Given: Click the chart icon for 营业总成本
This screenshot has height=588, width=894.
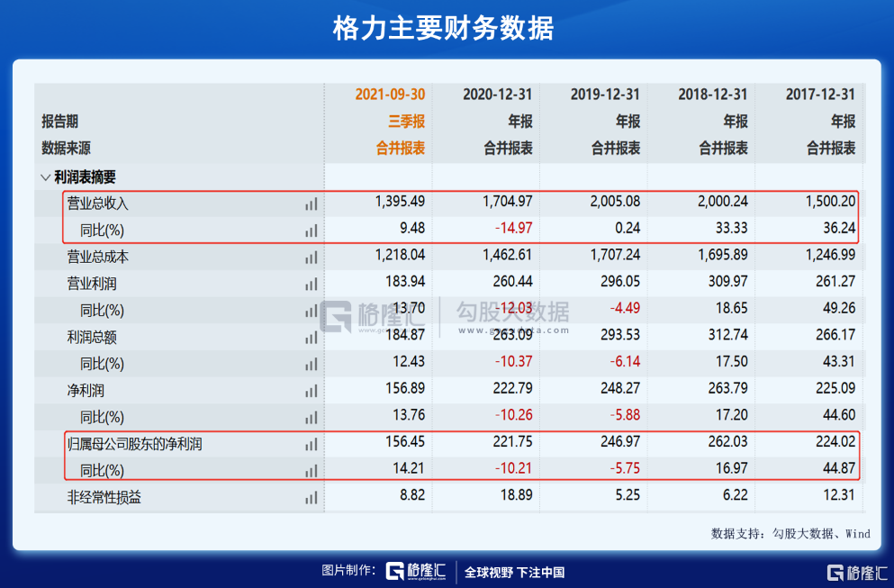Looking at the screenshot, I should tap(311, 258).
